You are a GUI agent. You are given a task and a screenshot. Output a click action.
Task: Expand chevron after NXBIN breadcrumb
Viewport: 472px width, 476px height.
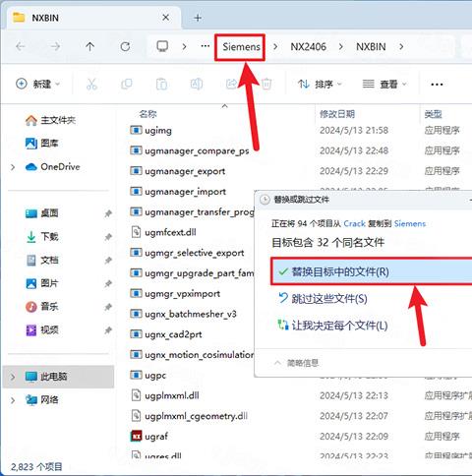(401, 47)
